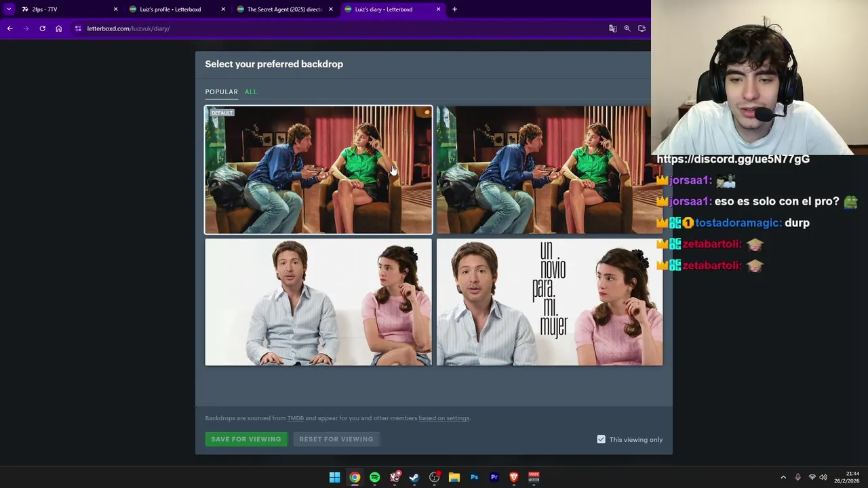Go forward to the next page
Viewport: 868px width, 488px height.
26,28
